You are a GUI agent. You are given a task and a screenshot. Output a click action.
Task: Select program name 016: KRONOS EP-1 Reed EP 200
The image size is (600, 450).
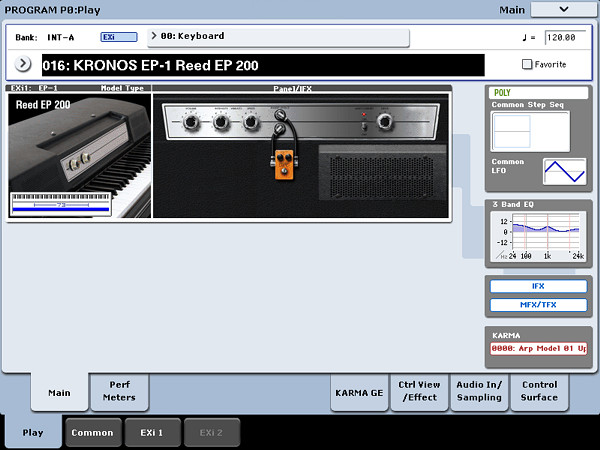[x=263, y=65]
